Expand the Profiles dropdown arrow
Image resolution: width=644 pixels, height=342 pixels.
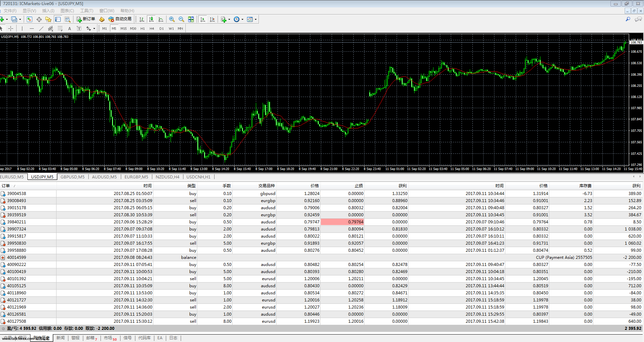pyautogui.click(x=20, y=19)
